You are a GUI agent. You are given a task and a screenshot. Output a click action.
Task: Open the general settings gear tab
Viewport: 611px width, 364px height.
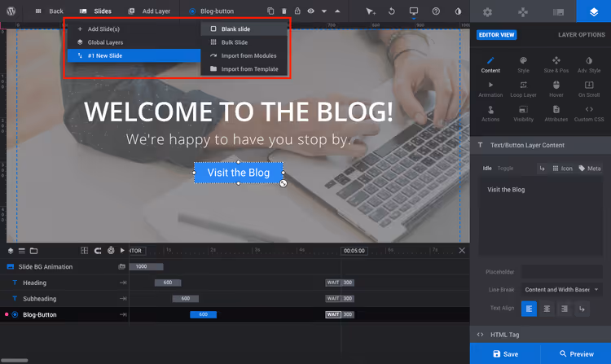pos(487,11)
